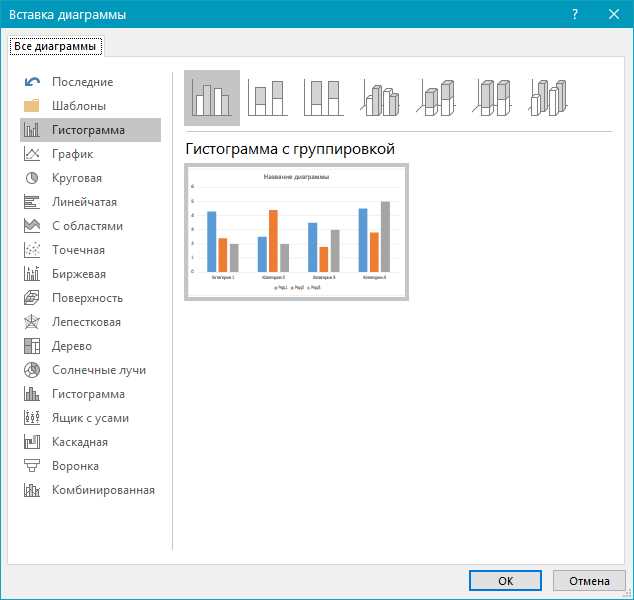Choose the 3-D stacked column subtype icon
Image resolution: width=634 pixels, height=600 pixels.
pyautogui.click(x=436, y=98)
